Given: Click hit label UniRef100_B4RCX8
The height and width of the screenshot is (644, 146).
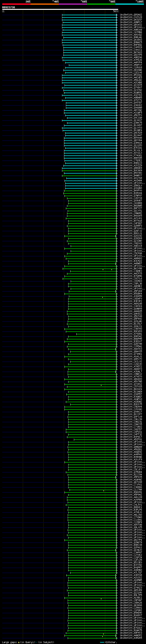Looking at the screenshot, I should tap(131, 545).
